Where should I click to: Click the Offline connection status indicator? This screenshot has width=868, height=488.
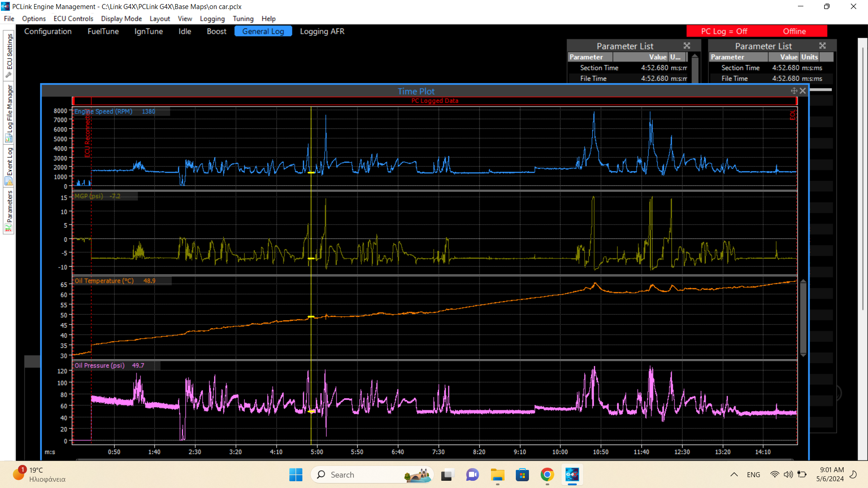coord(794,31)
